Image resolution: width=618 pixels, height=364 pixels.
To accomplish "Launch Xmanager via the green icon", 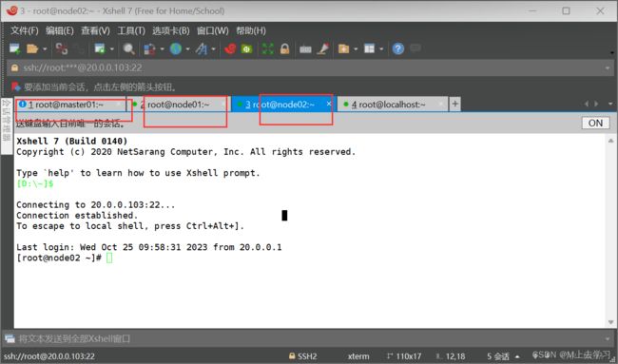I will tap(247, 48).
